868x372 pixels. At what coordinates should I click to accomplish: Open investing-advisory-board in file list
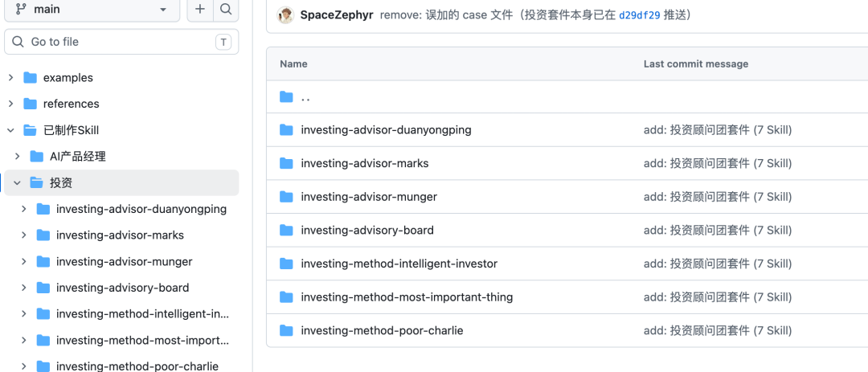[x=367, y=231]
